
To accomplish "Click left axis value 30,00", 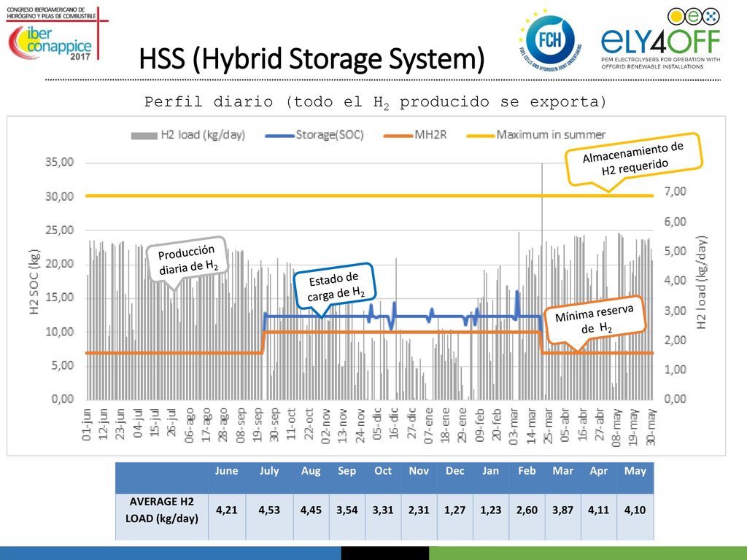I will point(60,196).
